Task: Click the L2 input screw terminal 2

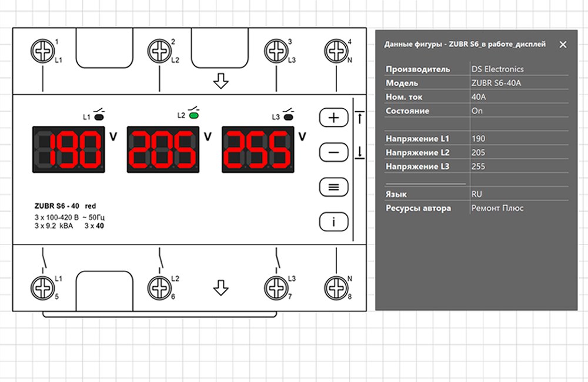Action: [159, 51]
